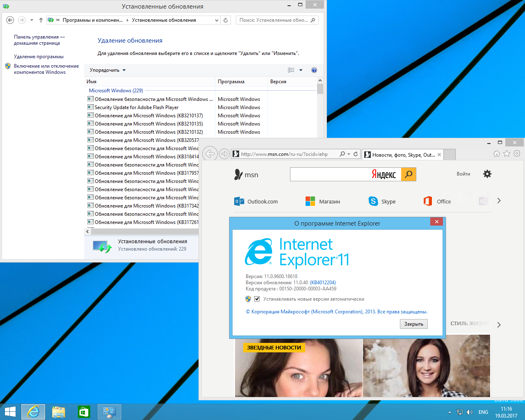The image size is (525, 420).
Task: Open the recent locations dropdown arrow
Action: point(32,20)
